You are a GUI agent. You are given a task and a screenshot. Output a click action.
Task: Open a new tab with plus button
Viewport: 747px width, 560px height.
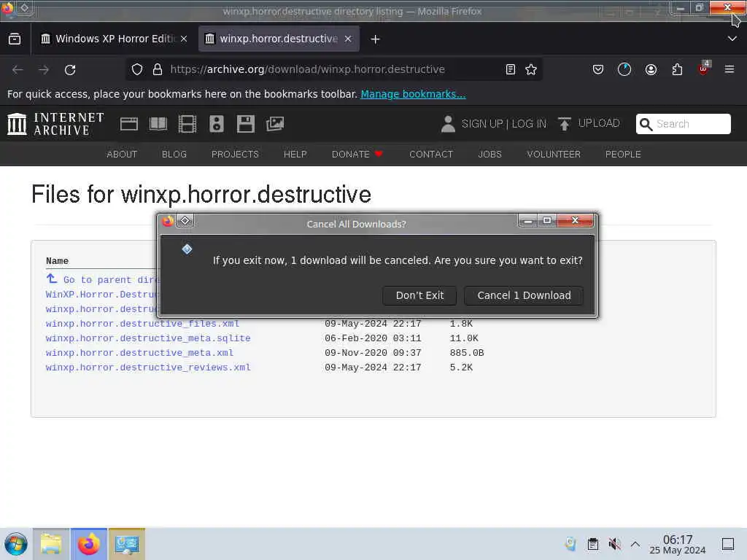[x=376, y=39]
